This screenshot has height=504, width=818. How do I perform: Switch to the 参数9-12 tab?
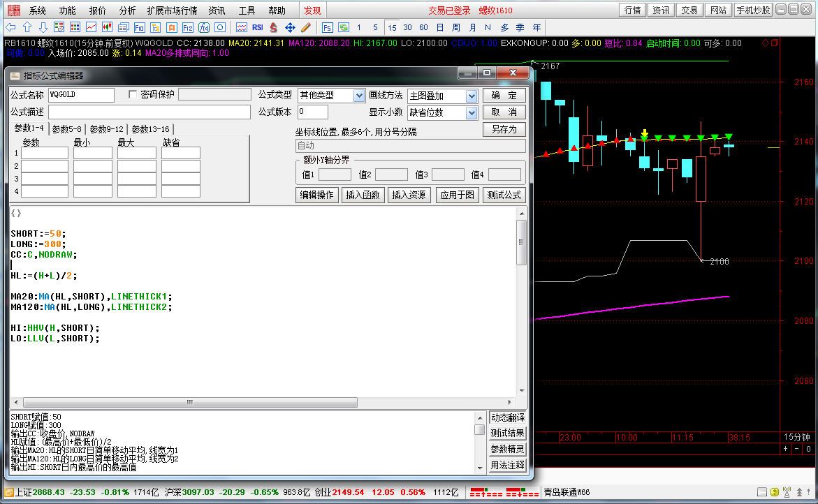[106, 128]
